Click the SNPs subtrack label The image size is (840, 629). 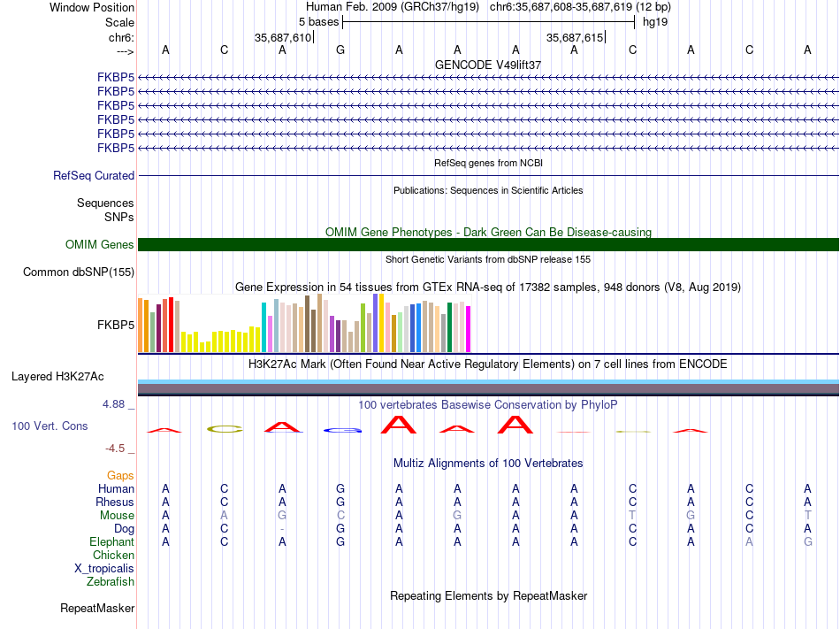(x=119, y=217)
